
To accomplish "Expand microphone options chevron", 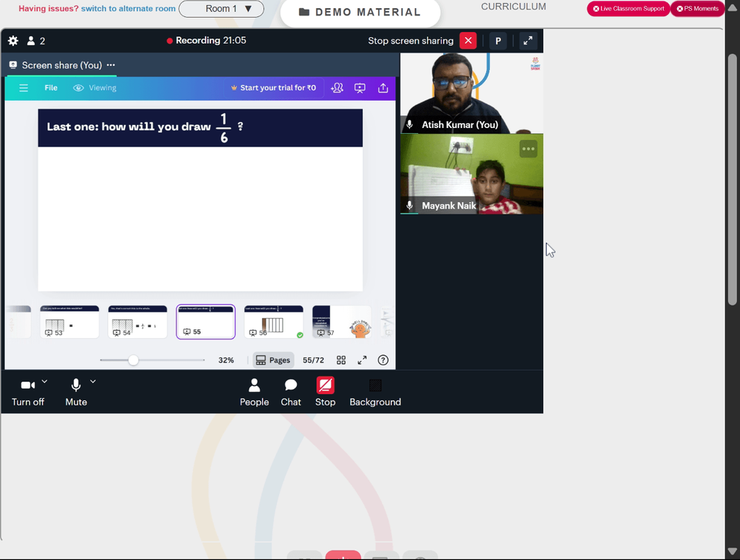I will point(93,381).
